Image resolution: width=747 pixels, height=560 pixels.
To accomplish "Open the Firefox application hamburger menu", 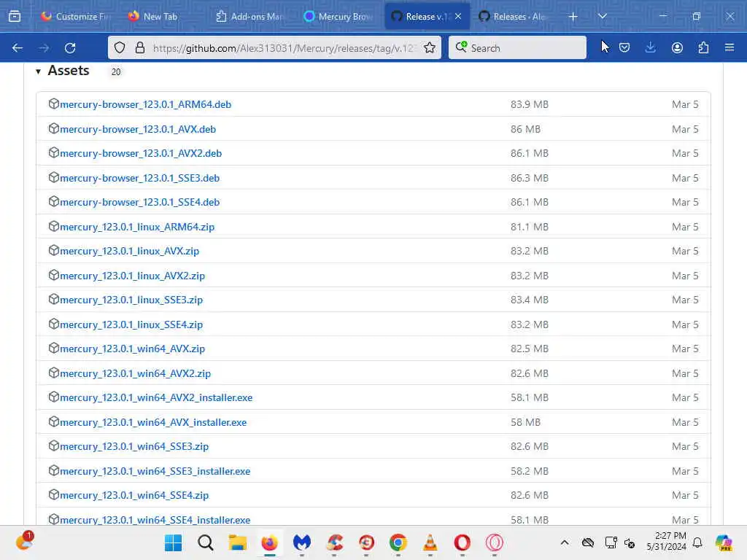I will [x=729, y=47].
